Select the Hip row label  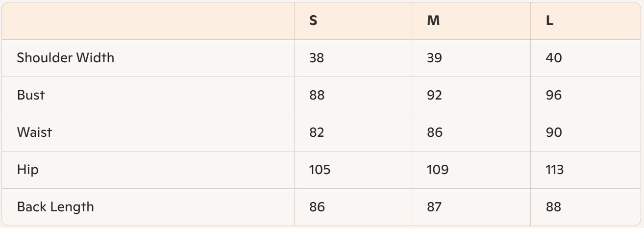pos(28,170)
